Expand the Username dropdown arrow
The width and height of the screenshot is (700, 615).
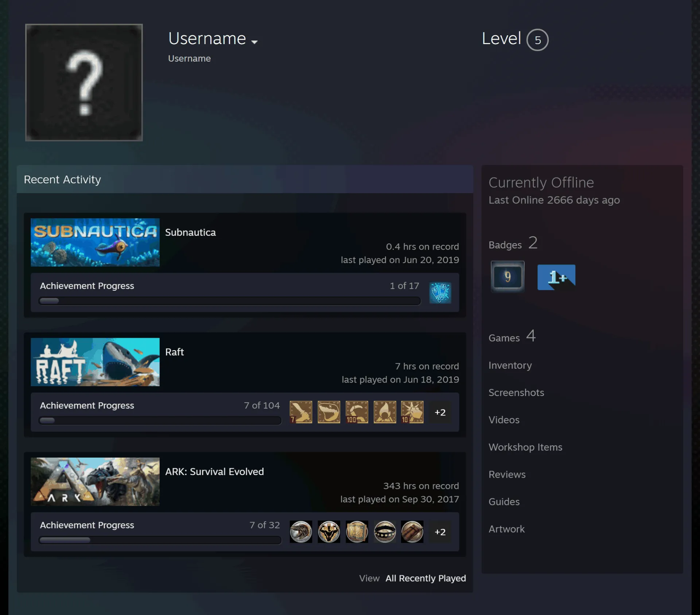click(x=254, y=42)
